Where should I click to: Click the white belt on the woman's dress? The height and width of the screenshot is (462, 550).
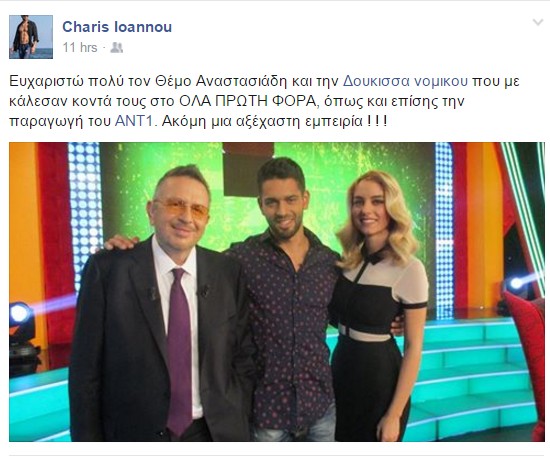tap(365, 334)
